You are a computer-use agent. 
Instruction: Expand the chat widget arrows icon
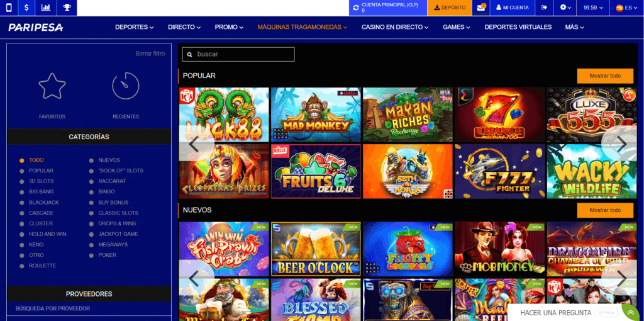630,313
